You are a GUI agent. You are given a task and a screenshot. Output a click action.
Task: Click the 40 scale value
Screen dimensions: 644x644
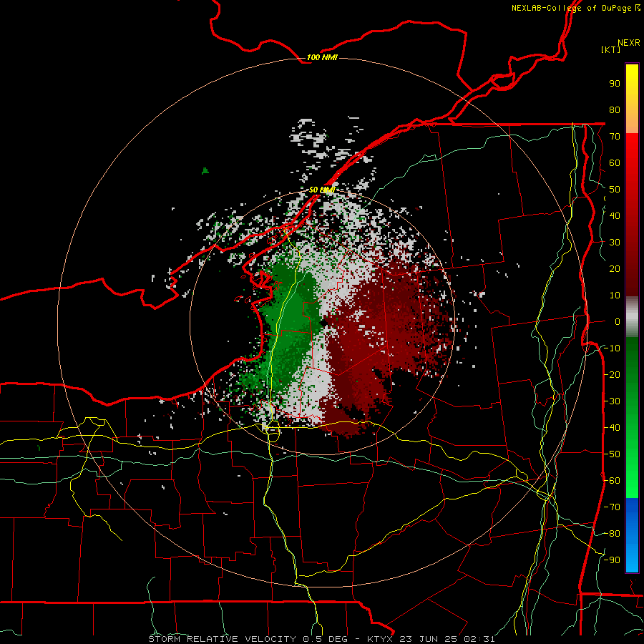coord(615,215)
